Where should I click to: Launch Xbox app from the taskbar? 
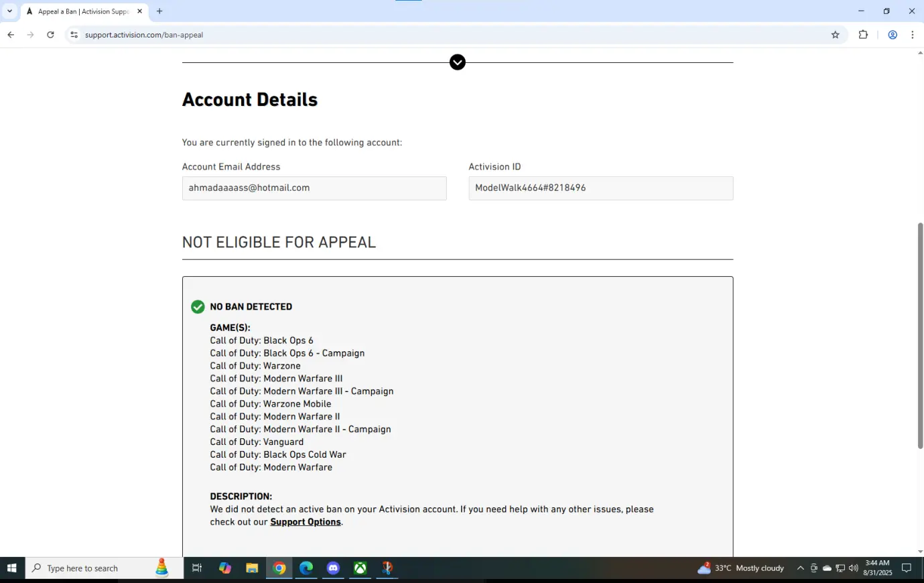(x=360, y=568)
